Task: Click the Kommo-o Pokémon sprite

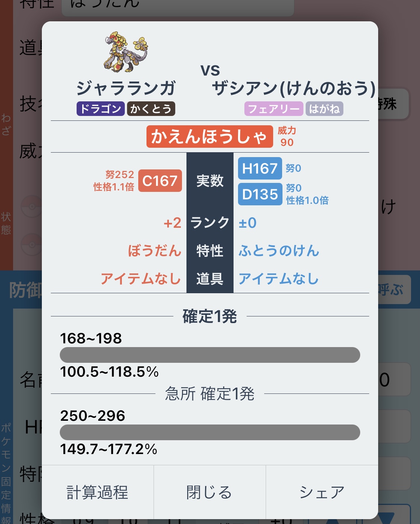Action: [x=126, y=52]
